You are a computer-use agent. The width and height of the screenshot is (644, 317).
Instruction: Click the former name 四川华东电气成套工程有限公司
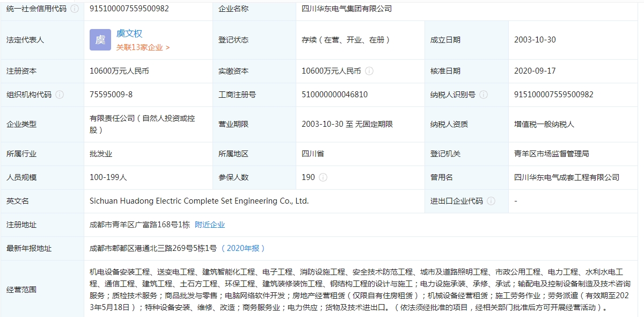(566, 177)
